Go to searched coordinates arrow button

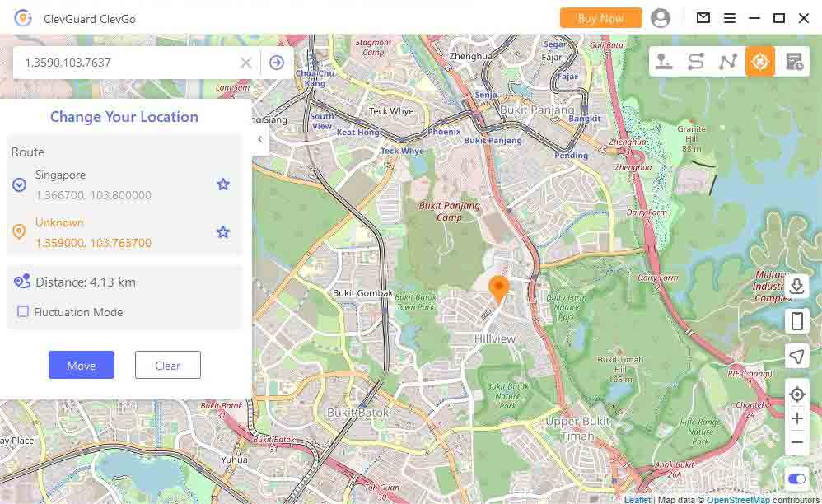(x=277, y=63)
